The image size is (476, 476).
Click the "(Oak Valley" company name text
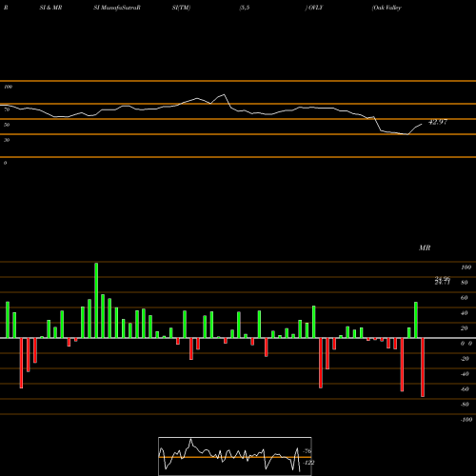click(x=387, y=8)
